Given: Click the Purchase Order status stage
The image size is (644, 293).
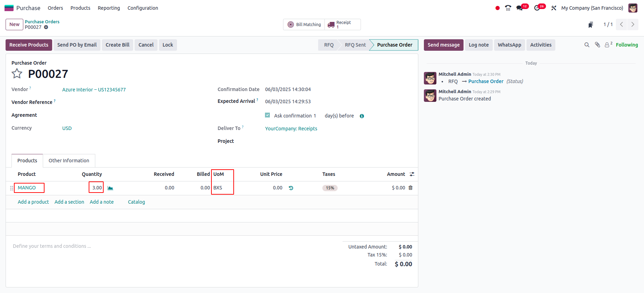Looking at the screenshot, I should 395,45.
